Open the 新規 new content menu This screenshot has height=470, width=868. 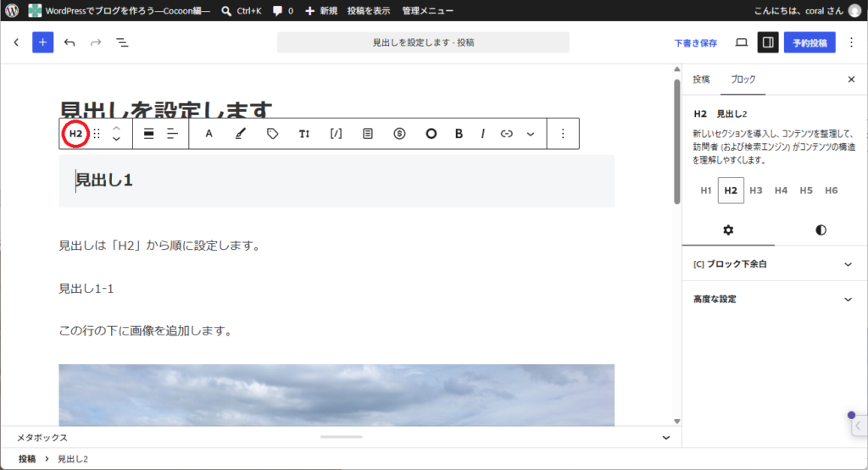321,10
